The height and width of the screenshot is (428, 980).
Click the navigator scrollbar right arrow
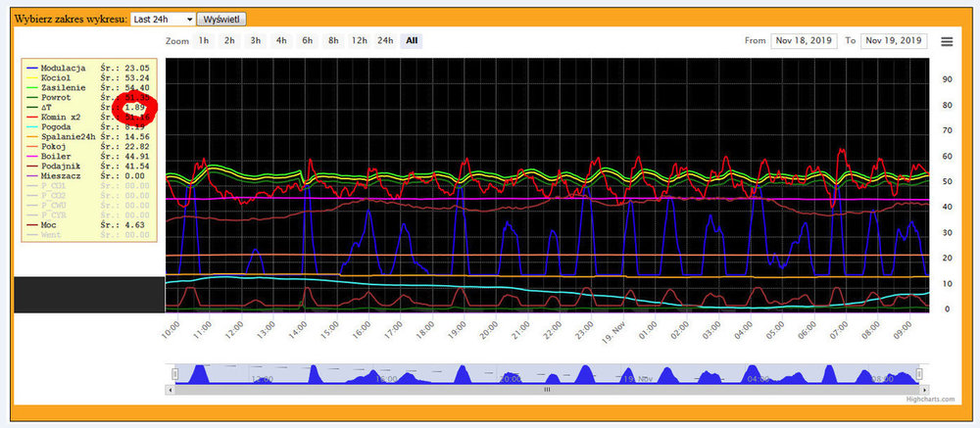(x=919, y=389)
